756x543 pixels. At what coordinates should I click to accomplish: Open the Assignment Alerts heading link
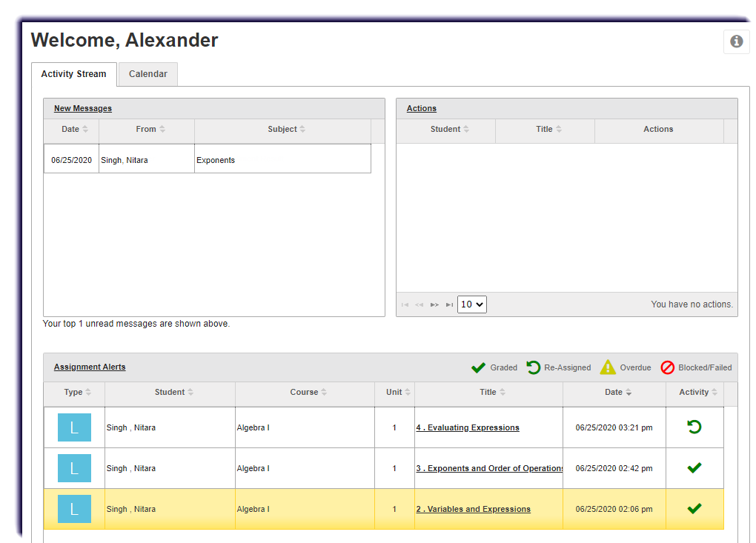[90, 367]
